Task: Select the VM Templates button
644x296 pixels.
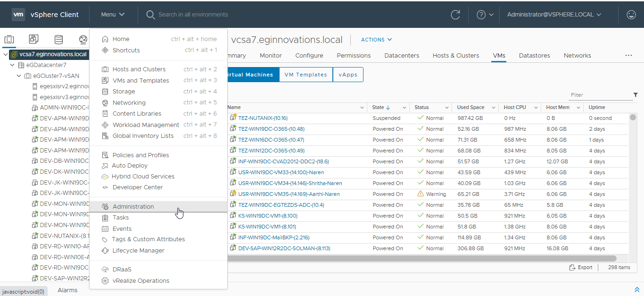Action: [x=305, y=75]
